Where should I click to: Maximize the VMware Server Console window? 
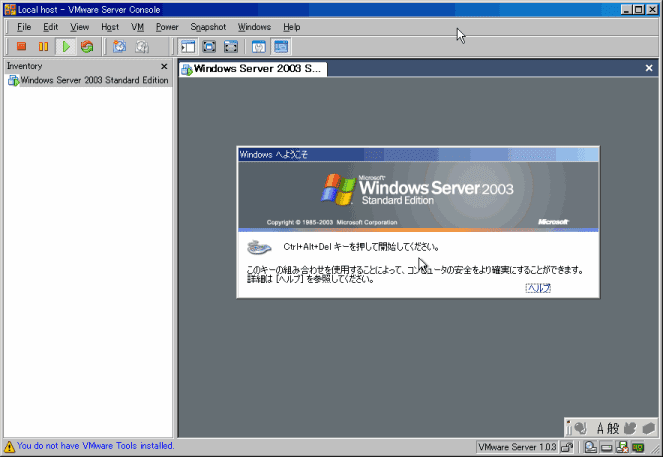(639, 9)
